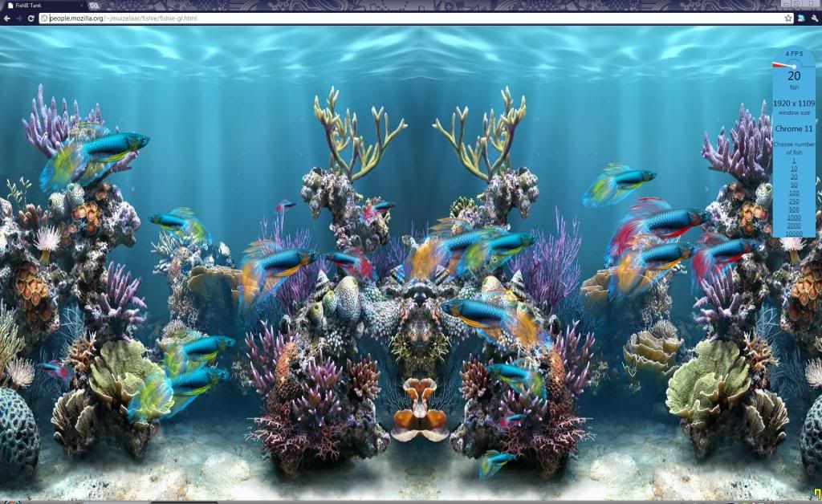The width and height of the screenshot is (822, 504).
Task: Choose 100 fish in the tank
Action: coord(794,193)
